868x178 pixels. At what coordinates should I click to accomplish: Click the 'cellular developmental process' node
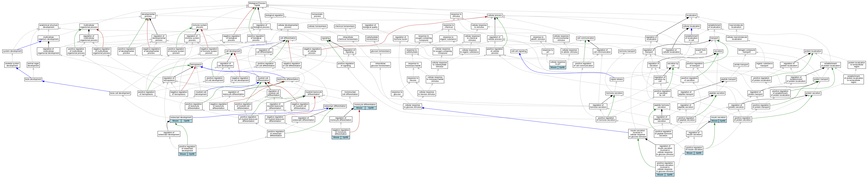coord(288,26)
